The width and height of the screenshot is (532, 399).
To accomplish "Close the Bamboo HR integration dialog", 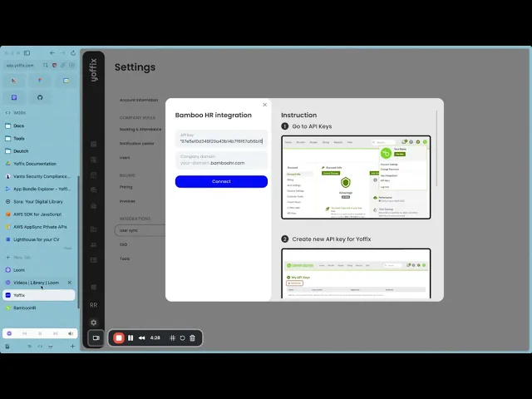I will click(x=264, y=105).
